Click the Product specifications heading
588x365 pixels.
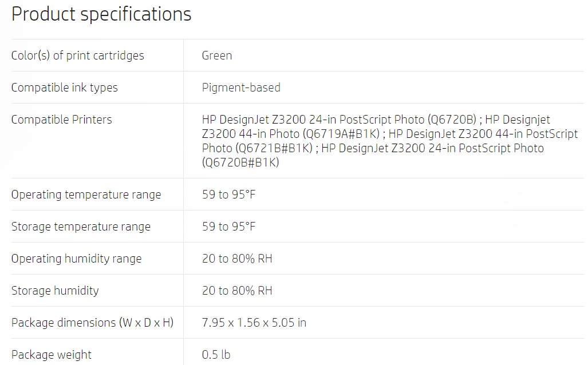click(101, 14)
